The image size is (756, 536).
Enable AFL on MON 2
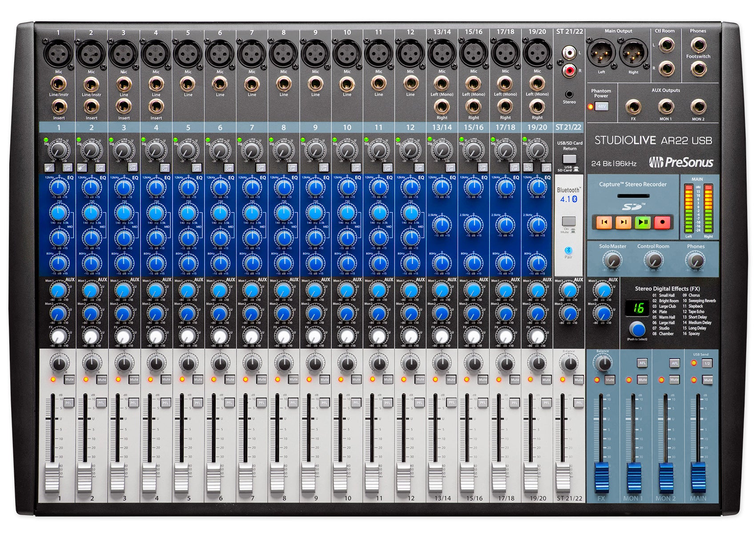[x=675, y=363]
